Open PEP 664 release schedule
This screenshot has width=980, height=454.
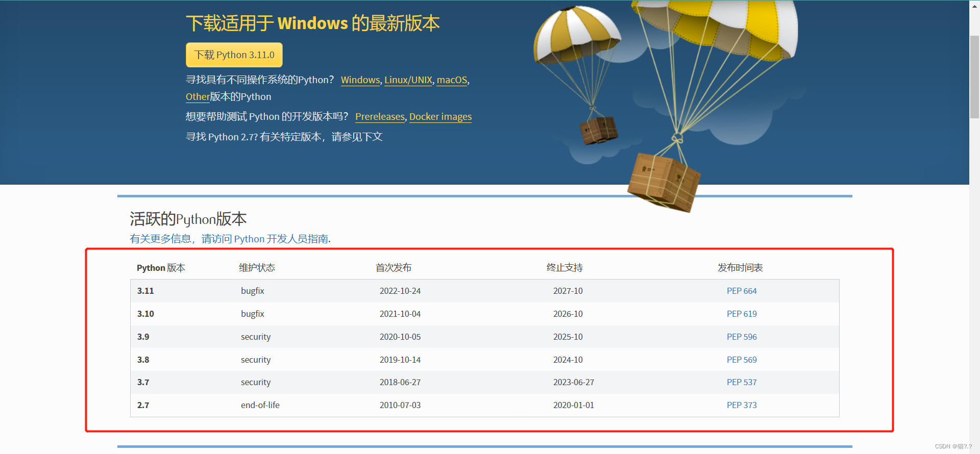[742, 291]
